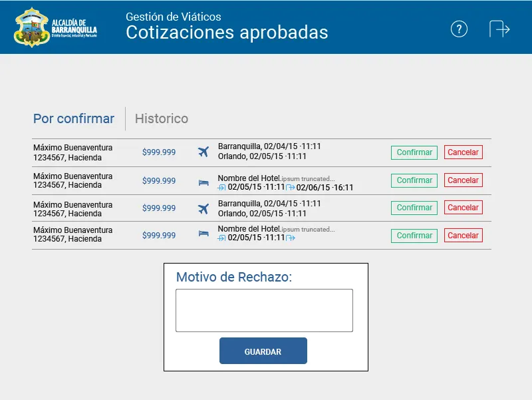Click the logout exit icon in header
Screen dimensions: 532x400
click(499, 29)
